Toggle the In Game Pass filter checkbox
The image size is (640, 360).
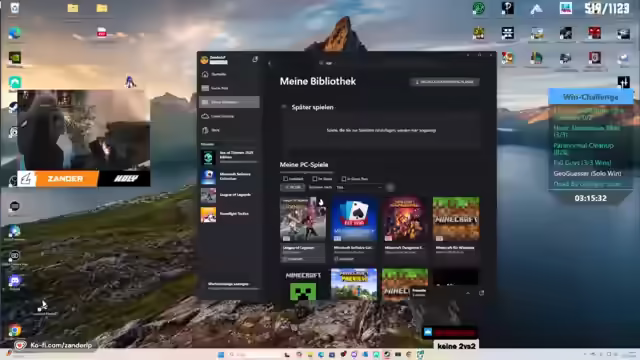click(x=344, y=179)
